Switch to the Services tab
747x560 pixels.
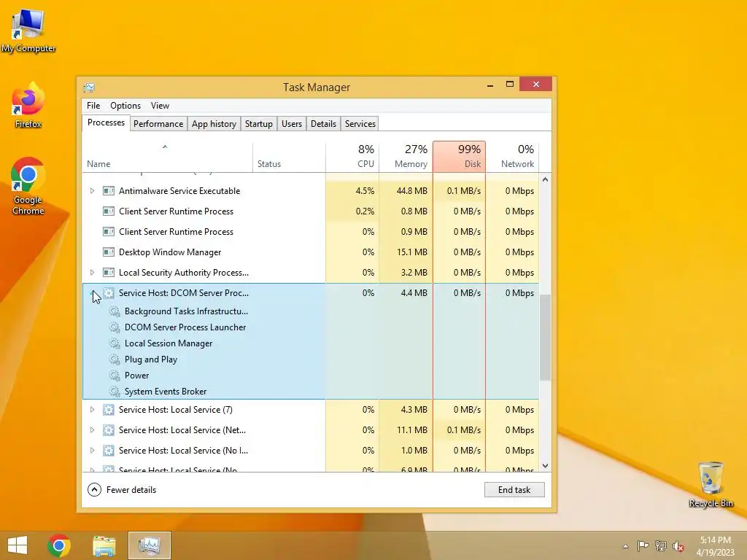click(360, 124)
